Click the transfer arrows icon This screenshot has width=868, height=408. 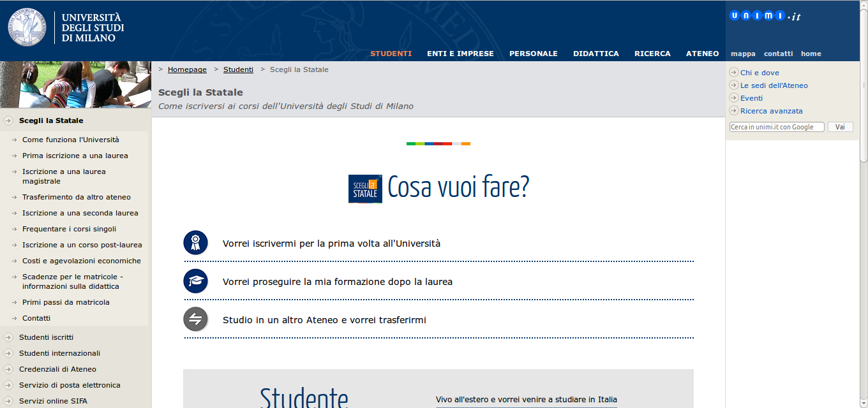(x=196, y=319)
